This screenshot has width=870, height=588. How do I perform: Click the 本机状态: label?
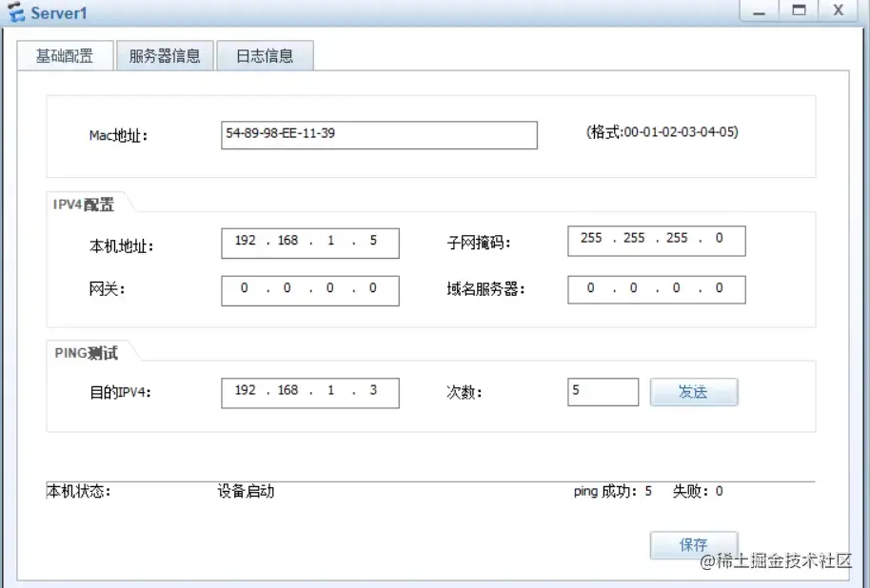pyautogui.click(x=78, y=491)
